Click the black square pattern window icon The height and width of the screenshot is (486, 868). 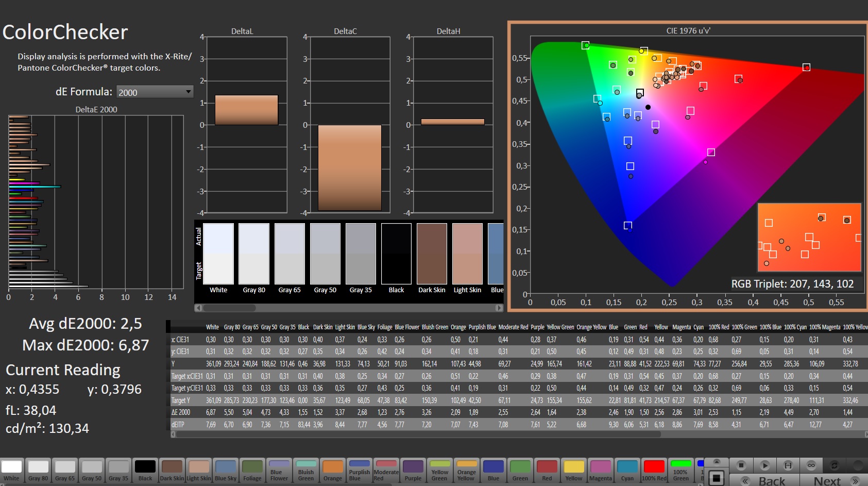[x=716, y=478]
